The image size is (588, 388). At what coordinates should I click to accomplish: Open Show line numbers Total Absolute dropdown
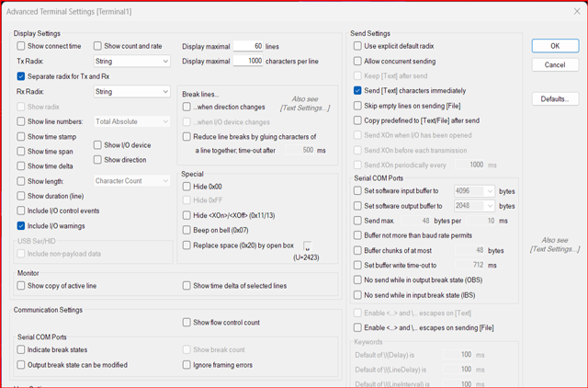133,121
